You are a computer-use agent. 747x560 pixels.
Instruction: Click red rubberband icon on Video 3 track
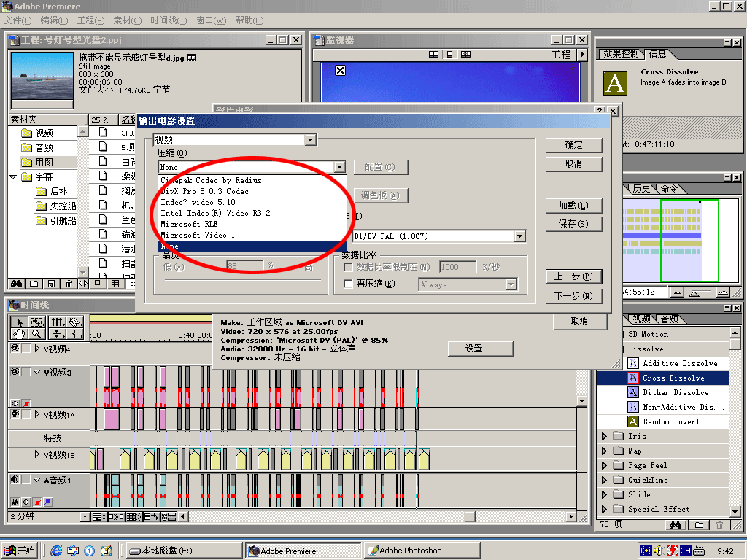point(27,402)
